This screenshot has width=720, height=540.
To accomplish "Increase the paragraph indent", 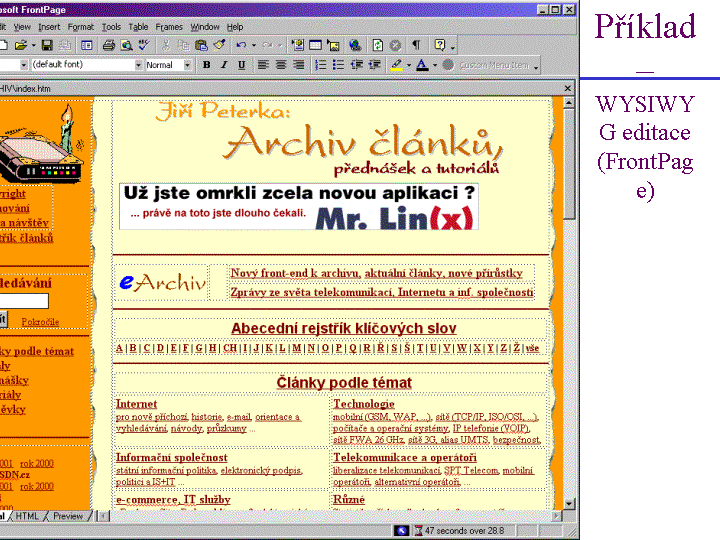I will coord(375,65).
